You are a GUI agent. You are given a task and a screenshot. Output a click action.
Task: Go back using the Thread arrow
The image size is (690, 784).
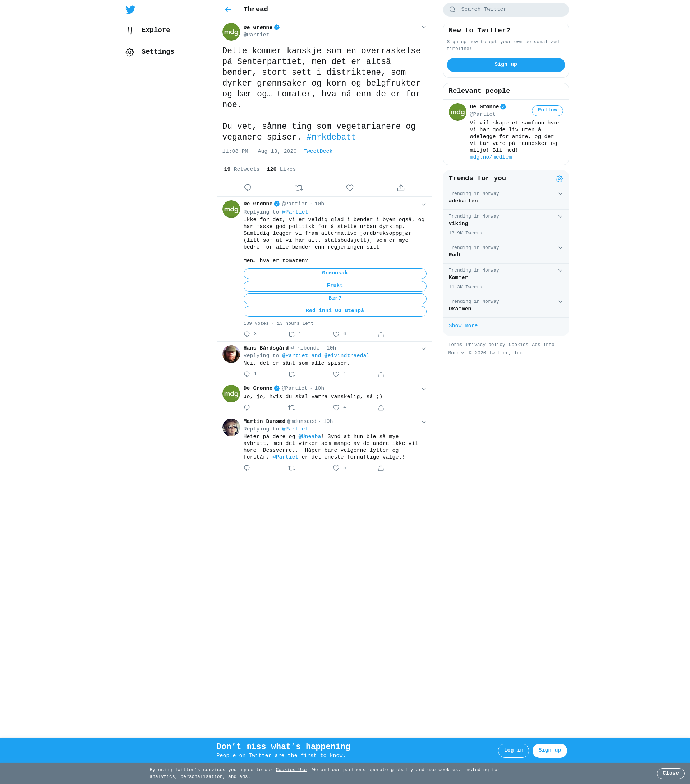coord(228,10)
